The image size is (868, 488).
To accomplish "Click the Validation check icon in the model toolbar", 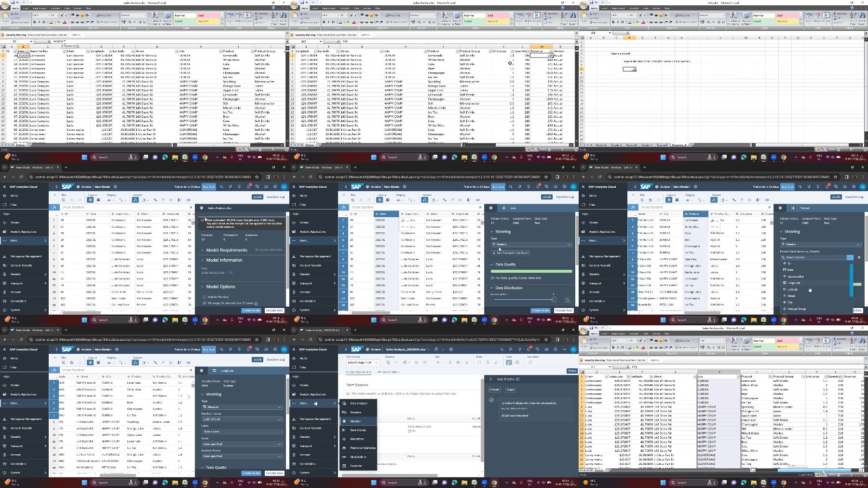I will coord(529,362).
